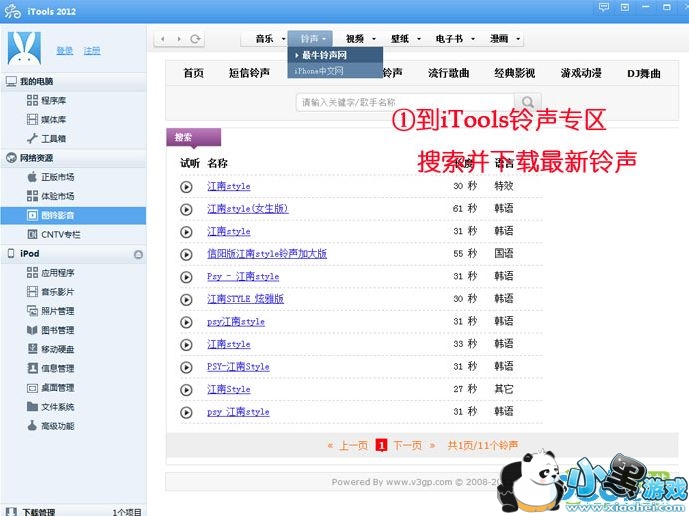Collapse iPod device section header
The width and height of the screenshot is (689, 516).
coord(73,254)
